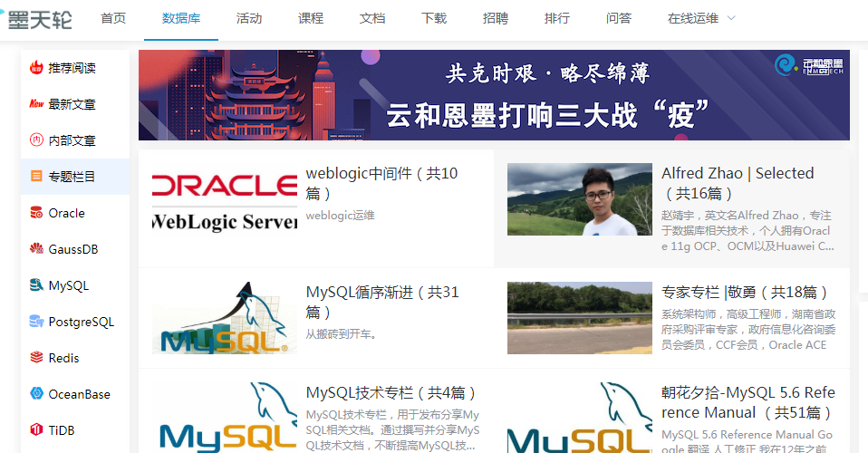Open the 排行 rankings tab
This screenshot has width=868, height=453.
tap(557, 18)
